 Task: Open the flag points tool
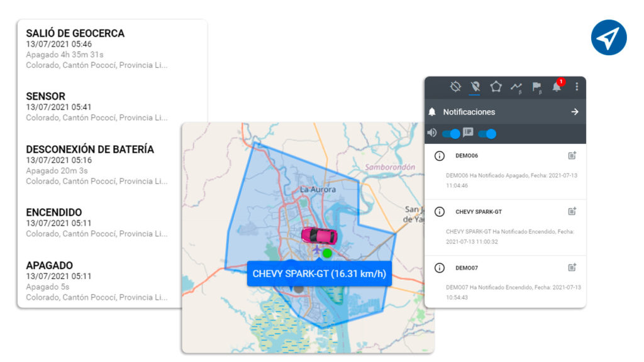pyautogui.click(x=536, y=87)
